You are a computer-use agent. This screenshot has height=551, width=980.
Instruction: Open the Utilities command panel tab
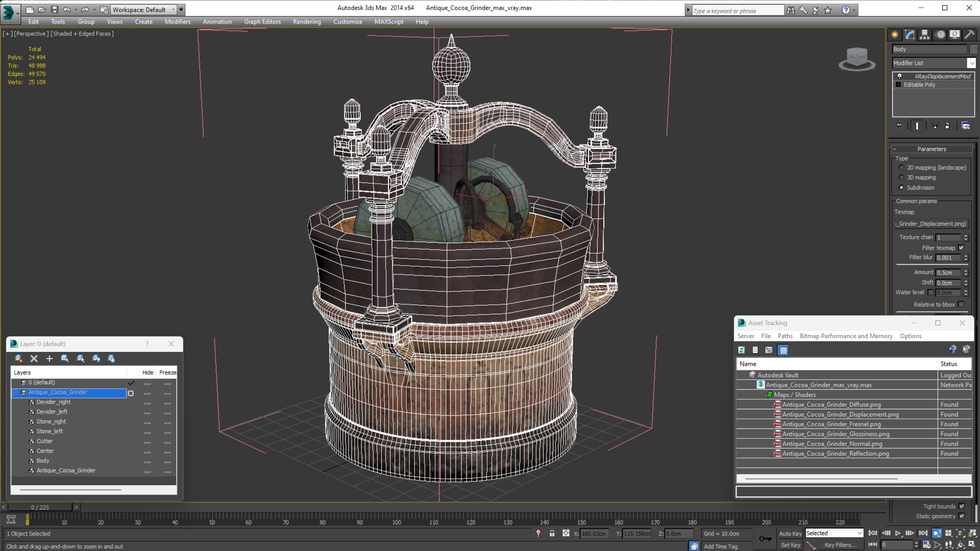[969, 35]
